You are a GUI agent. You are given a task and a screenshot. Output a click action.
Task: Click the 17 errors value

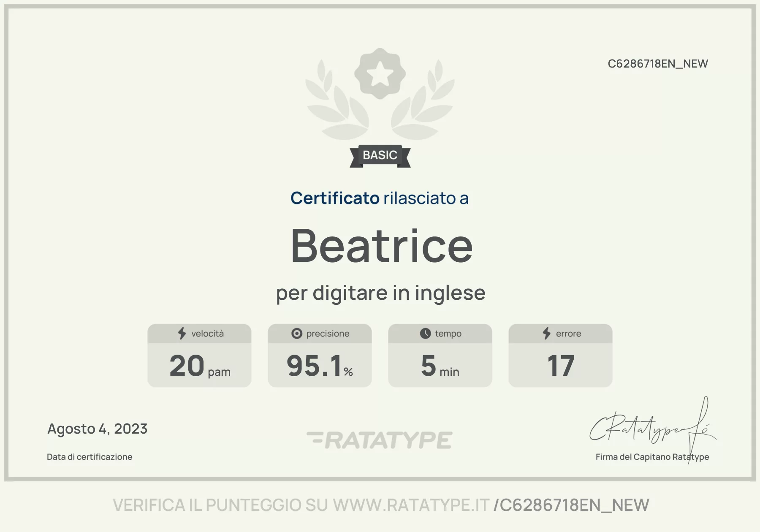(561, 366)
